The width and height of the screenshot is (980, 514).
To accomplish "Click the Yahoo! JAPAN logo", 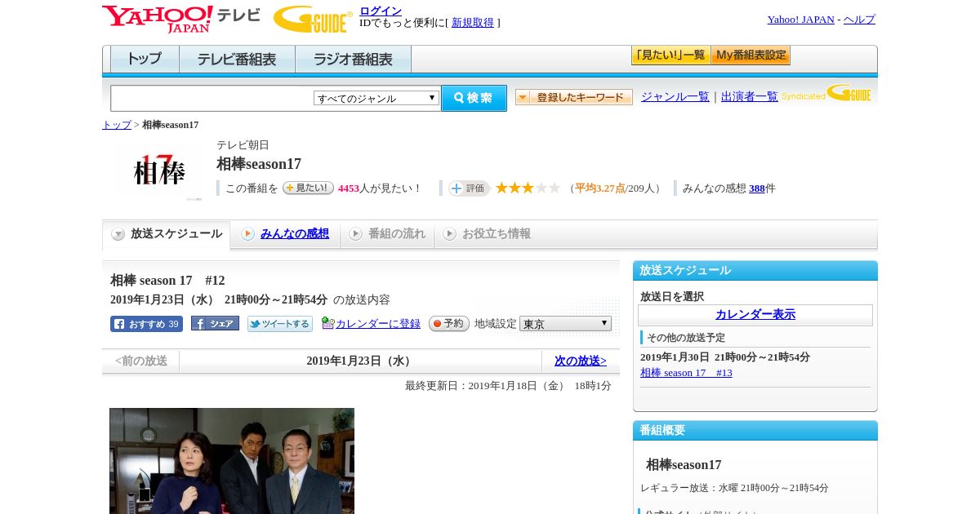I will point(158,19).
